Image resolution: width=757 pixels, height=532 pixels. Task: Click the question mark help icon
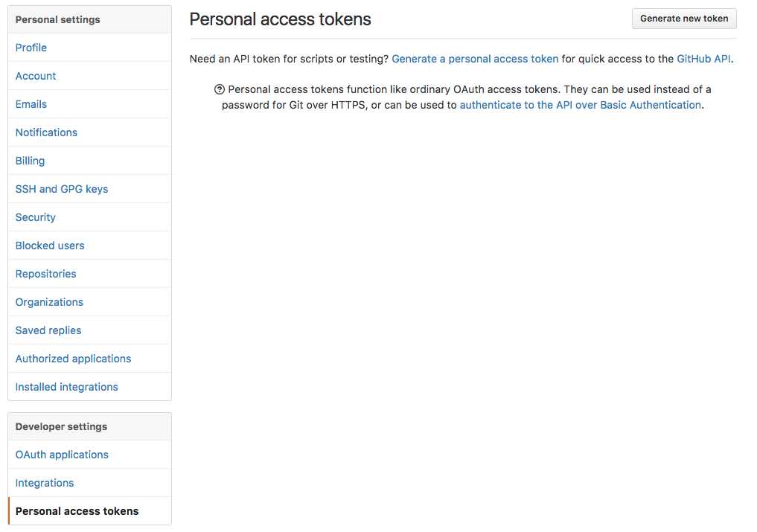coord(219,89)
